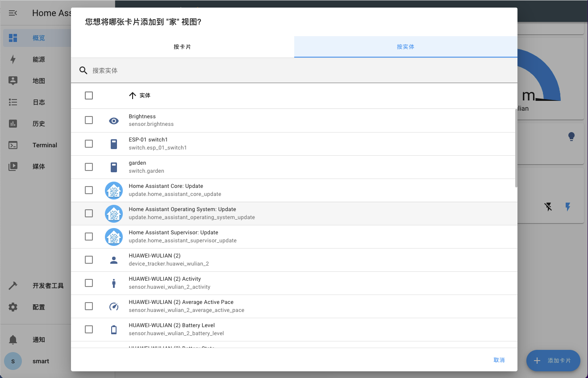Collapse the sidebar with the menu icon

[13, 13]
